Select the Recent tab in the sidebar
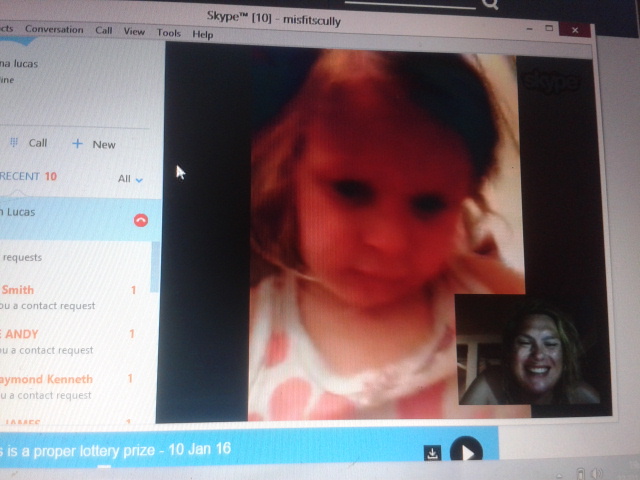Viewport: 640px width, 480px height. tap(22, 177)
